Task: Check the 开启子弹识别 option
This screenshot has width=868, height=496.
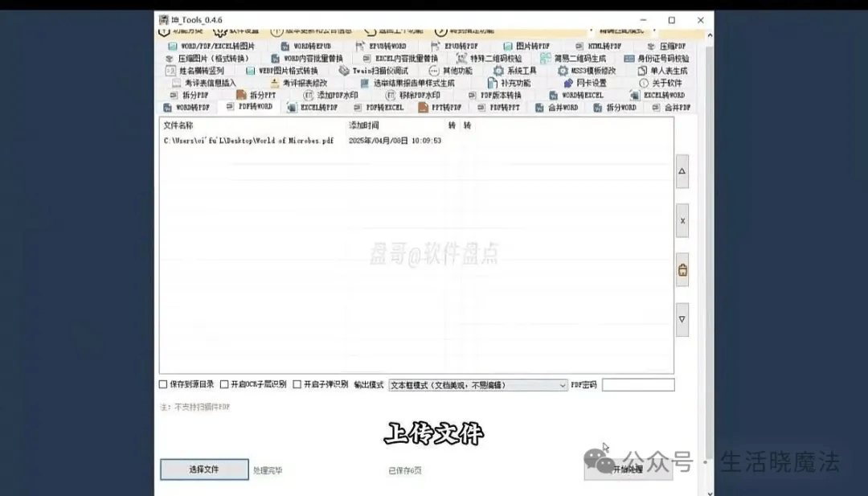Action: tap(297, 385)
